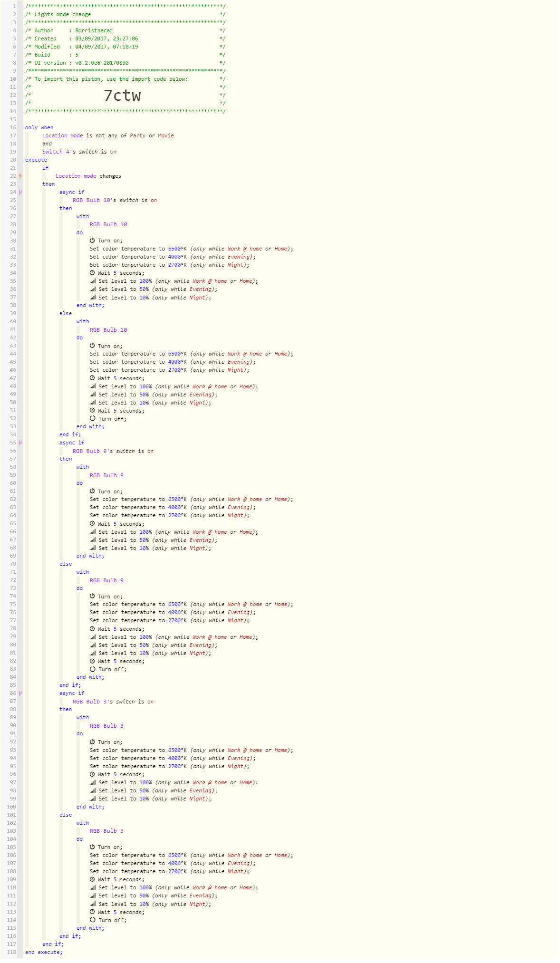The height and width of the screenshot is (963, 560).
Task: Click the Turn off circle icon on line 83
Action: [92, 669]
